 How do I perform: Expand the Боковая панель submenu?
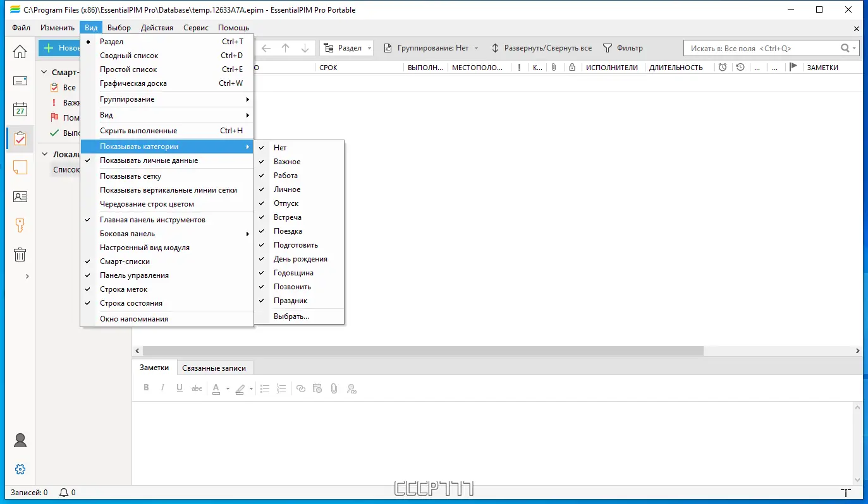coord(167,234)
